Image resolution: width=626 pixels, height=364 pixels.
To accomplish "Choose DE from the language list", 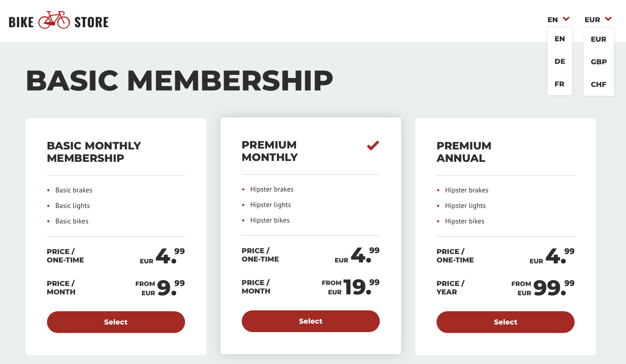I will pyautogui.click(x=560, y=62).
